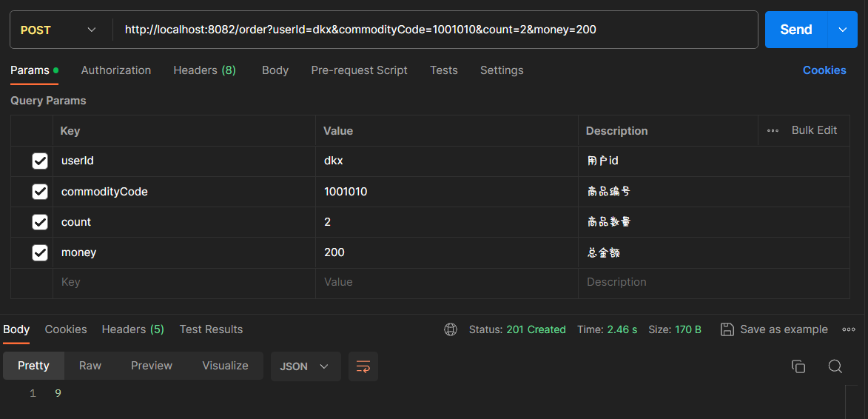Viewport: 868px width, 419px height.
Task: Click the Send button
Action: click(795, 30)
